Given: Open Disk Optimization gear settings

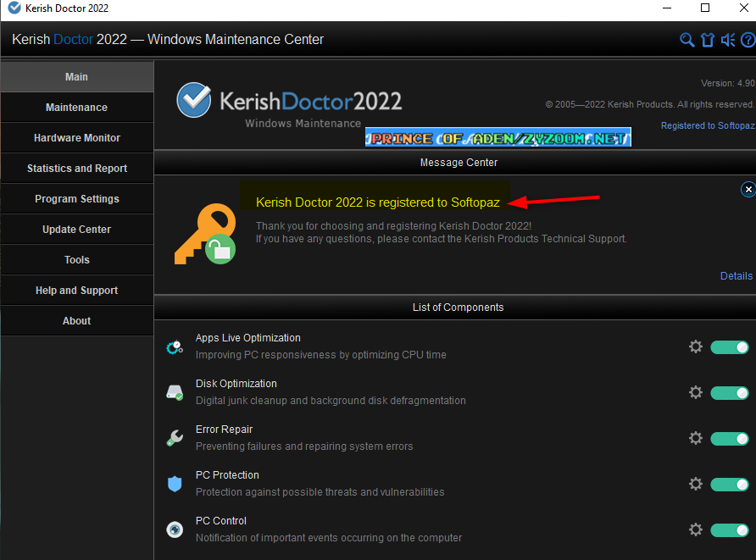Looking at the screenshot, I should (695, 392).
